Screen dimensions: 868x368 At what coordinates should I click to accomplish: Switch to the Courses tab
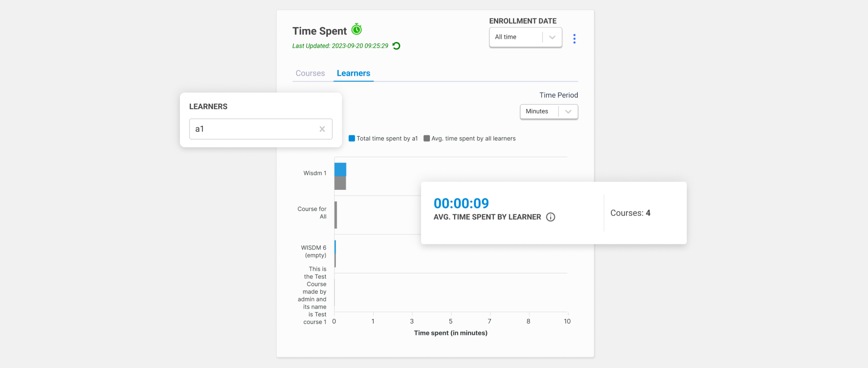click(310, 73)
